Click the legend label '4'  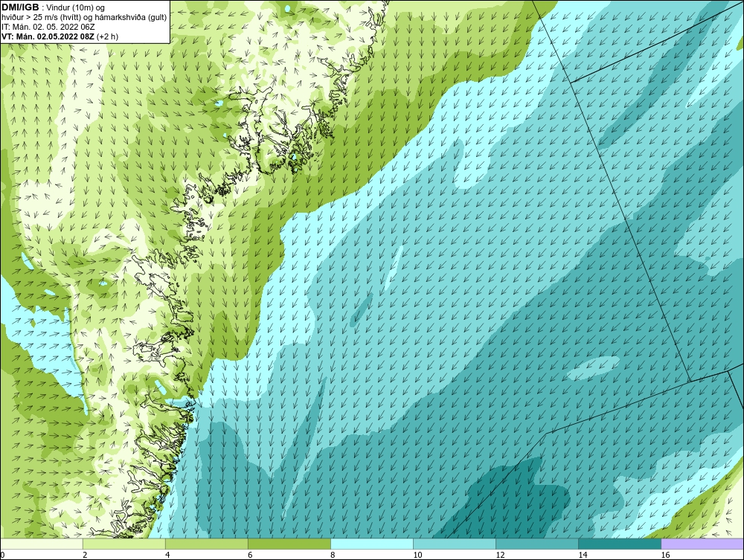(x=167, y=555)
